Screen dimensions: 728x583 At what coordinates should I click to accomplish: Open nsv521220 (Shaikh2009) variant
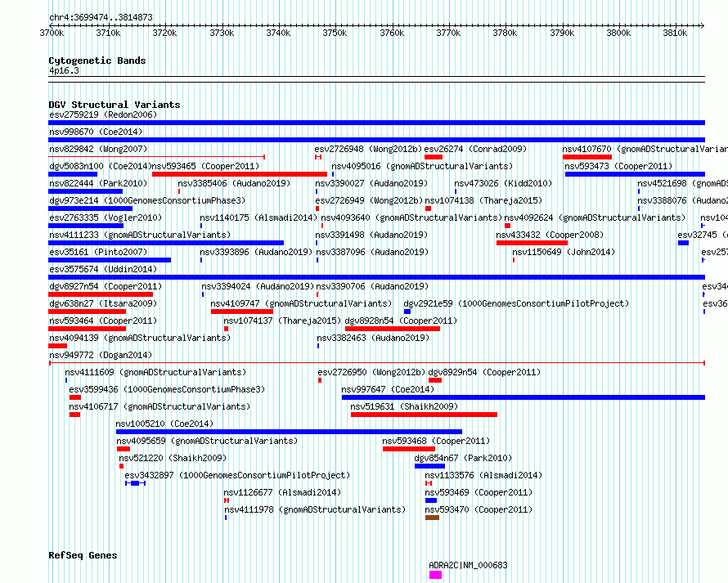tap(173, 458)
